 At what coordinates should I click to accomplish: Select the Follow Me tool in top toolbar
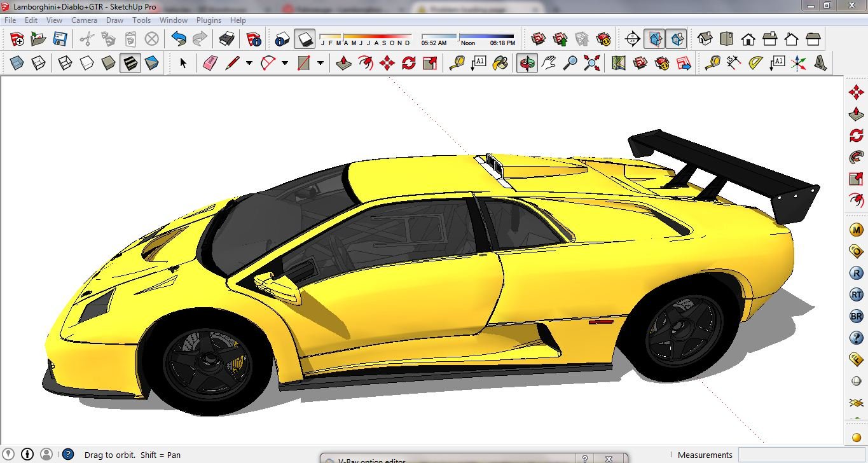pos(366,63)
